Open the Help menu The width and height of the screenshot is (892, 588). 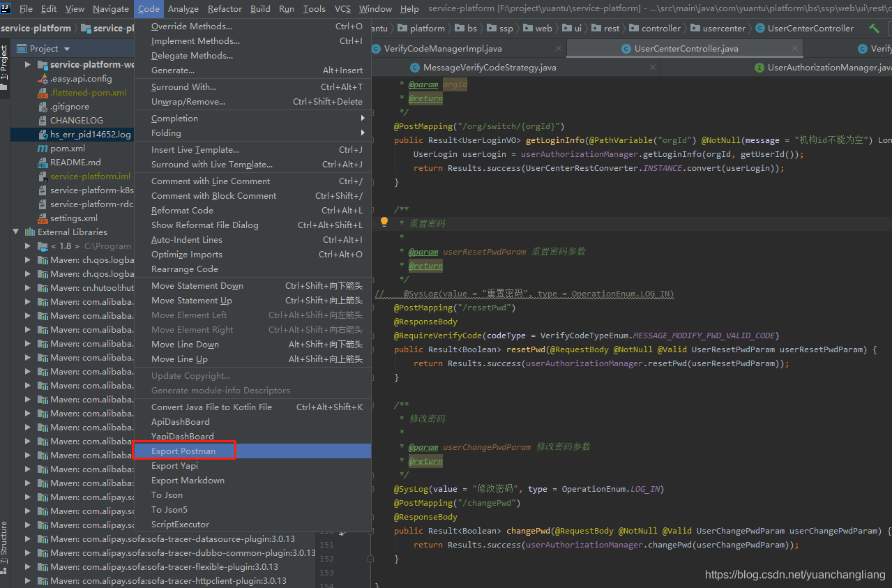click(x=409, y=8)
